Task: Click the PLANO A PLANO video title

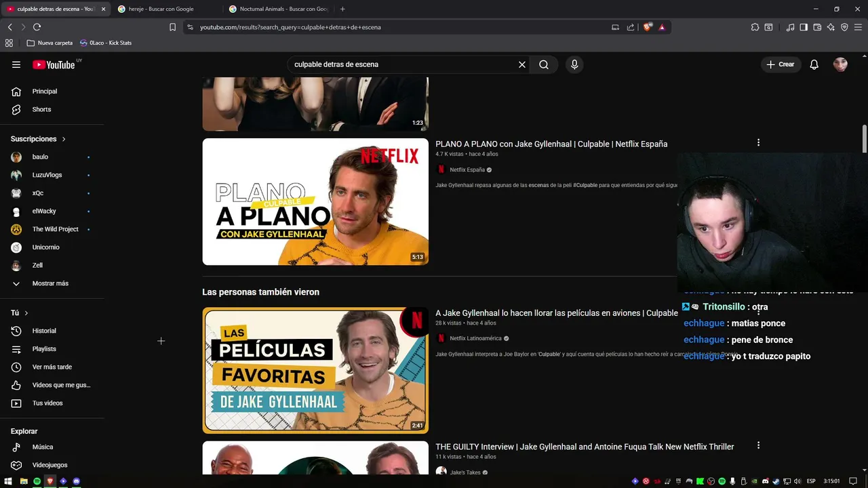Action: coord(551,144)
